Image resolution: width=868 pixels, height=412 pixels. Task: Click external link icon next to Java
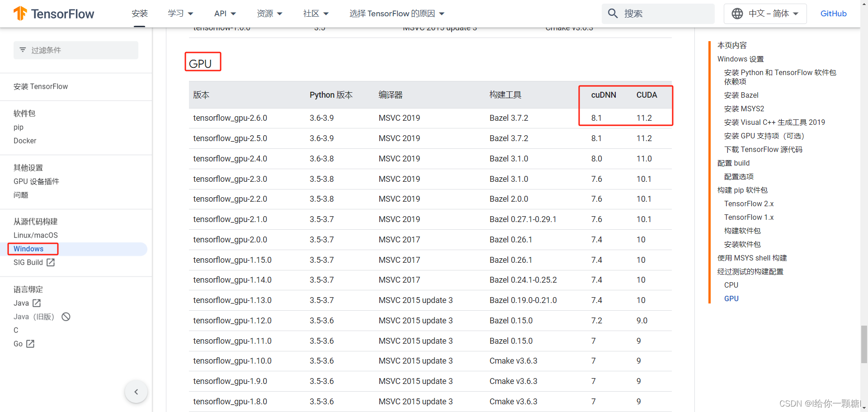37,303
